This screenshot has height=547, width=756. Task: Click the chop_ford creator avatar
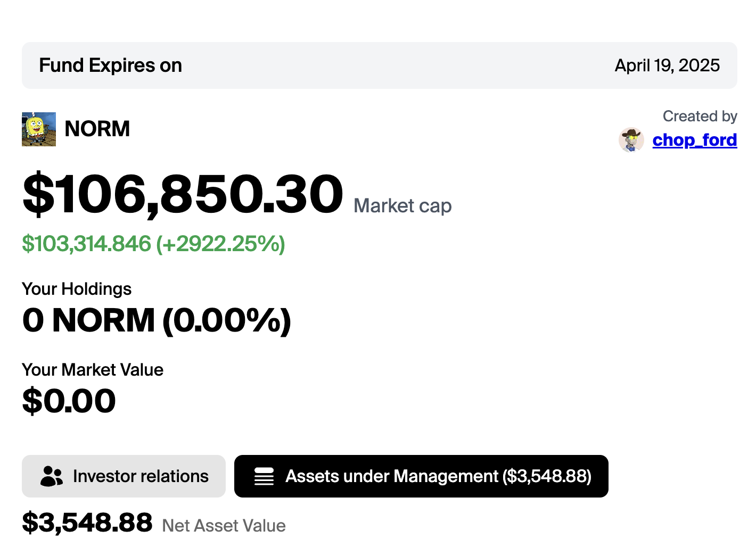click(x=631, y=140)
